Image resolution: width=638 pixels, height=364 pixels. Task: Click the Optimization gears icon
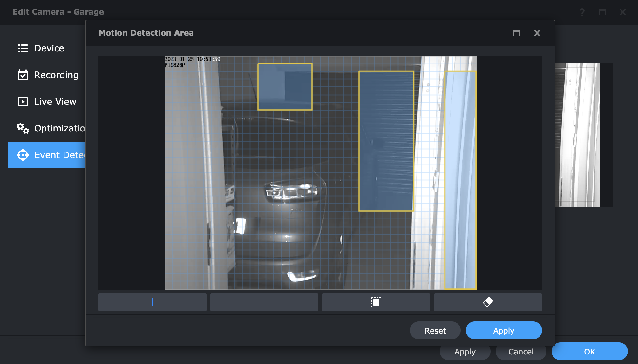point(23,128)
